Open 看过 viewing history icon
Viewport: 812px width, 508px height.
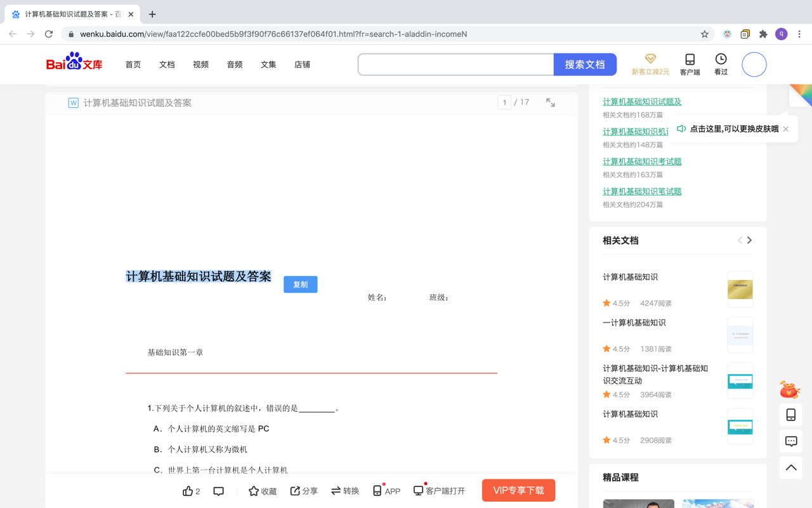click(721, 63)
